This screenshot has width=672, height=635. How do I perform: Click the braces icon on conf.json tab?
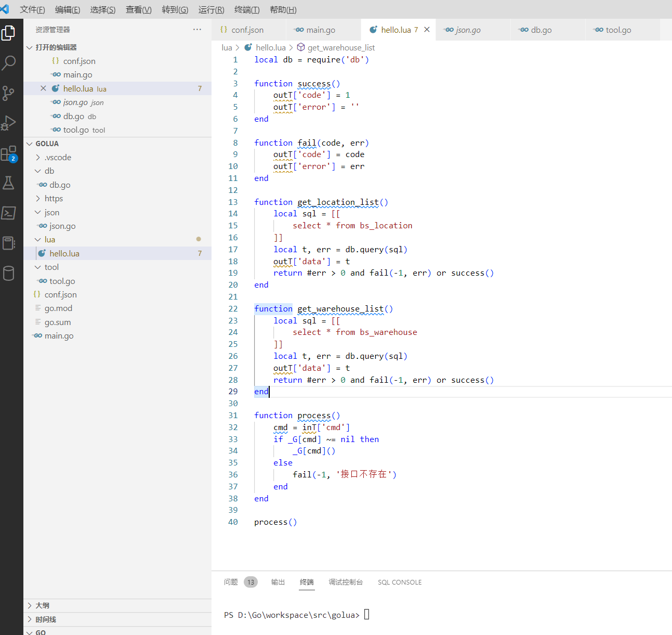224,30
